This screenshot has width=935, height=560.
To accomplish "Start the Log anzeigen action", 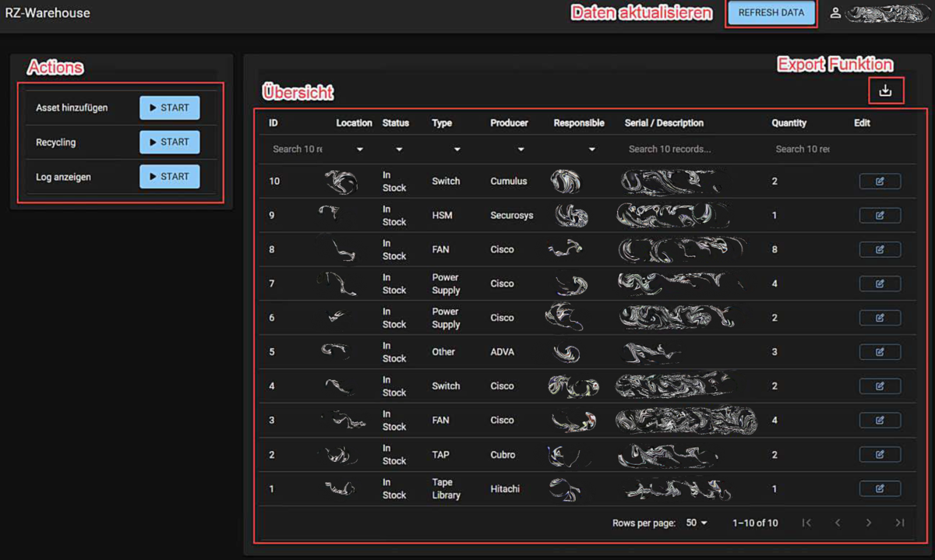I will (x=169, y=177).
